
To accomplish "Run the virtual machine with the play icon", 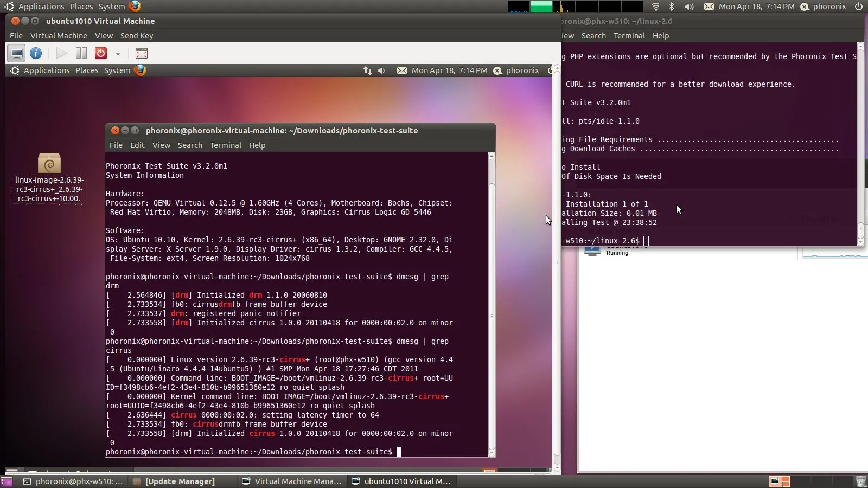I will click(61, 53).
